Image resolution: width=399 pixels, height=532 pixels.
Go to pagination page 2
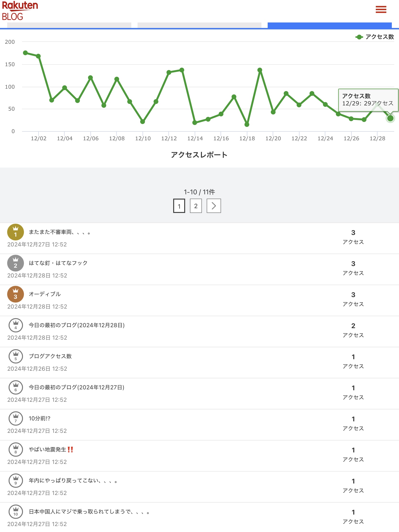196,206
